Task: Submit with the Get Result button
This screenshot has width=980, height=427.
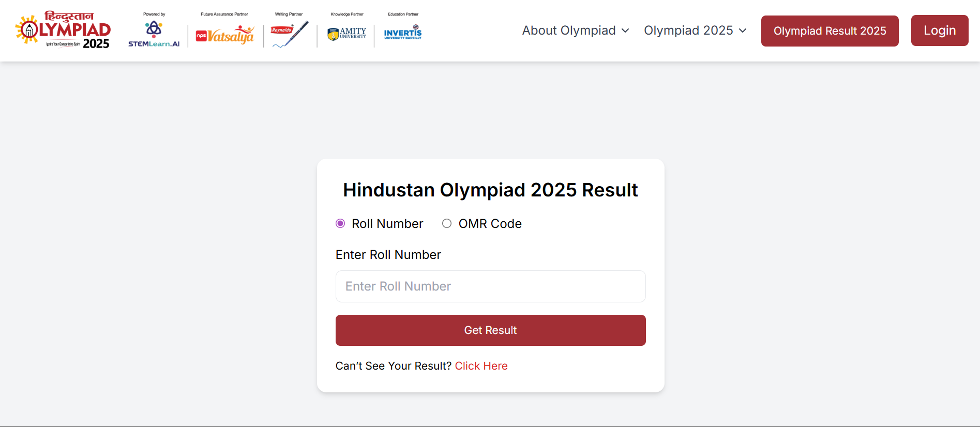Action: (x=490, y=330)
